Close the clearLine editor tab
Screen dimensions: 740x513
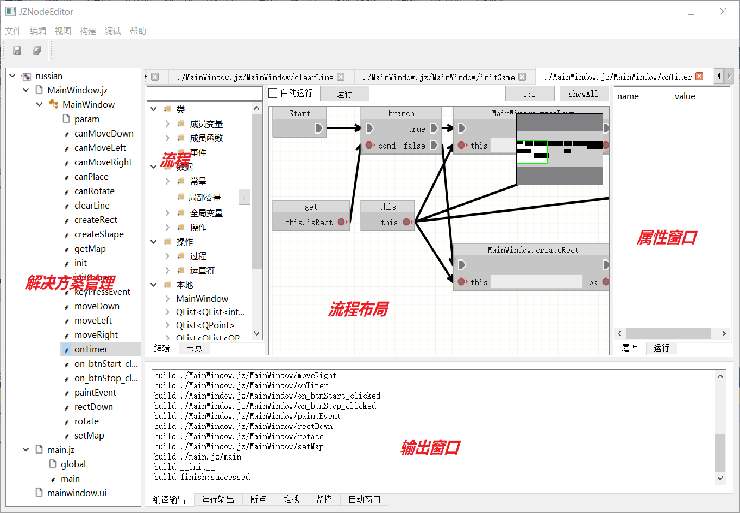pos(340,77)
